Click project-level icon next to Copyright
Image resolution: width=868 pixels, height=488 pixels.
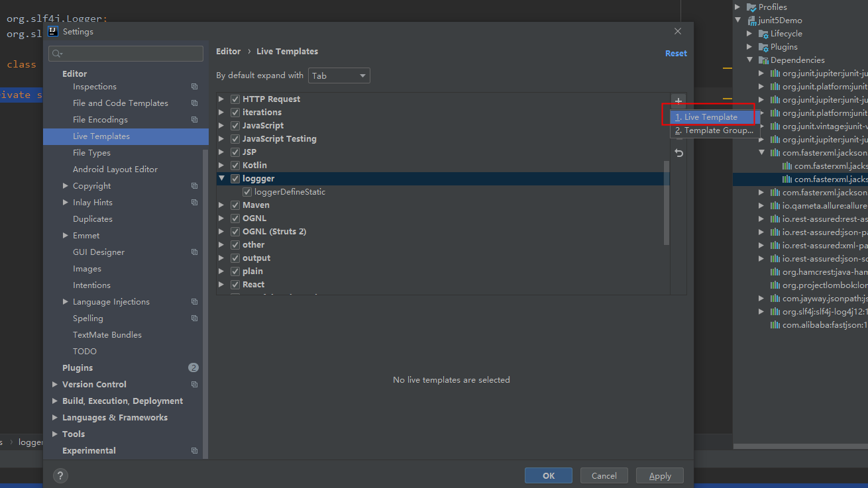tap(194, 186)
